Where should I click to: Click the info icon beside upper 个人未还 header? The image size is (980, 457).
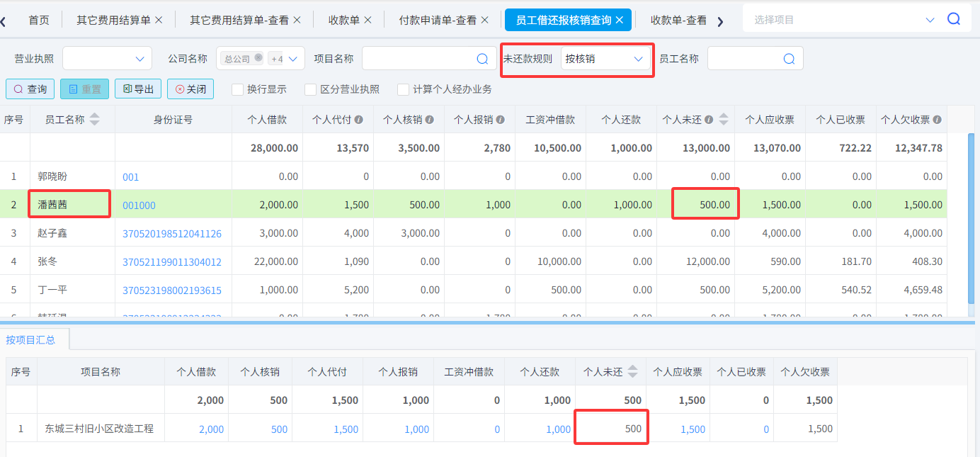(x=709, y=120)
